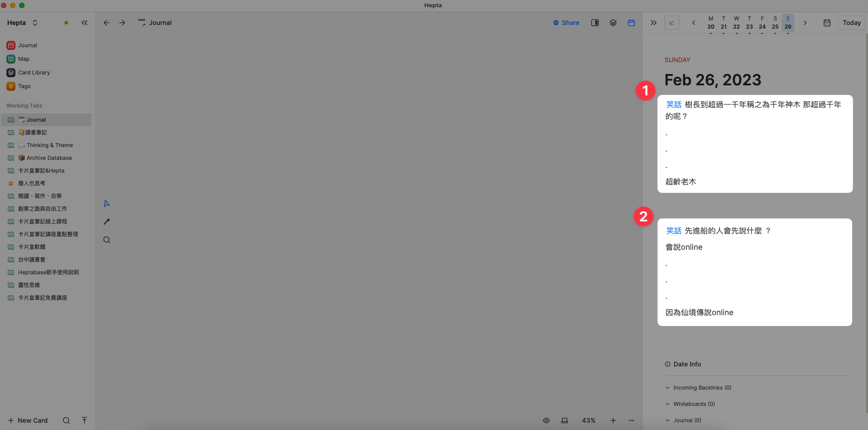The image size is (868, 430).
Task: Click the pointer select tool
Action: click(107, 203)
